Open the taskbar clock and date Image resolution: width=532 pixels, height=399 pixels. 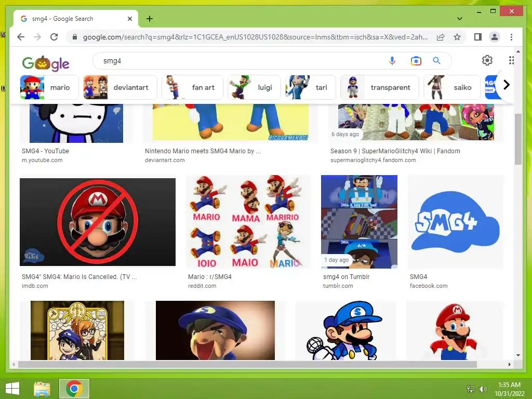tap(509, 389)
